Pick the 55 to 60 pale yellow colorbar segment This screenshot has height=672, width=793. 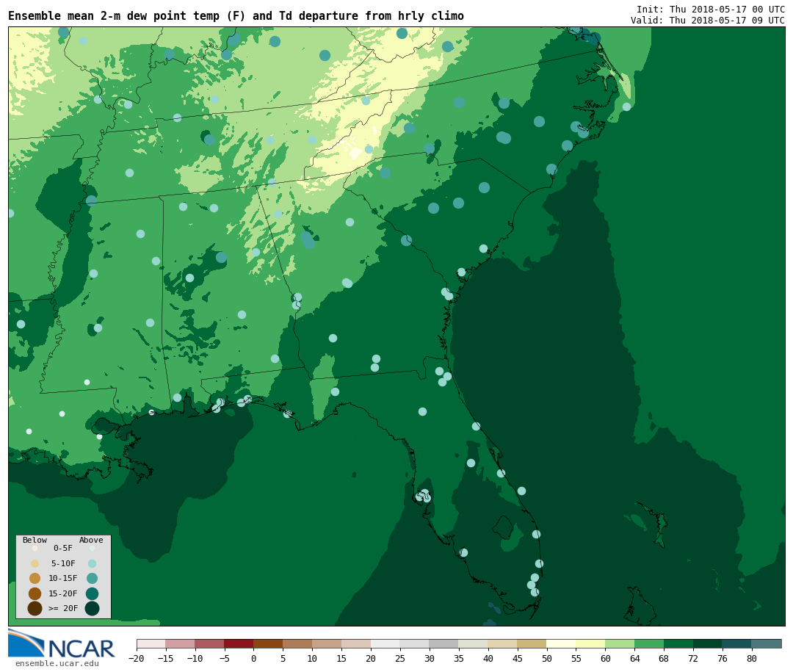click(590, 643)
